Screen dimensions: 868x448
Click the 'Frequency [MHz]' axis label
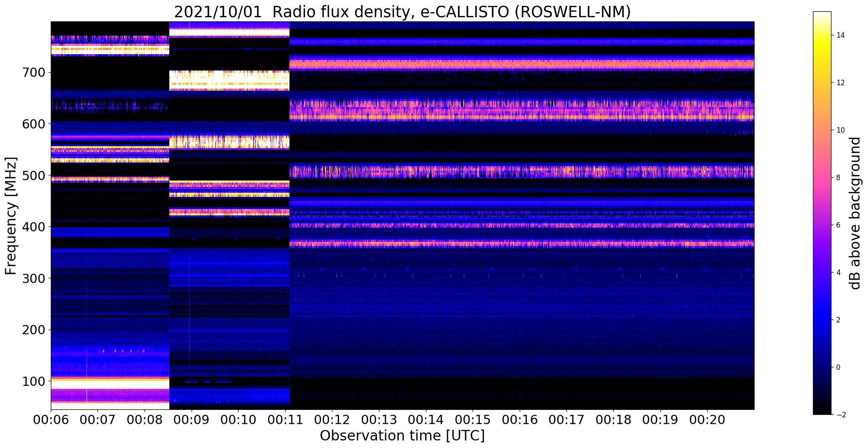pos(11,216)
